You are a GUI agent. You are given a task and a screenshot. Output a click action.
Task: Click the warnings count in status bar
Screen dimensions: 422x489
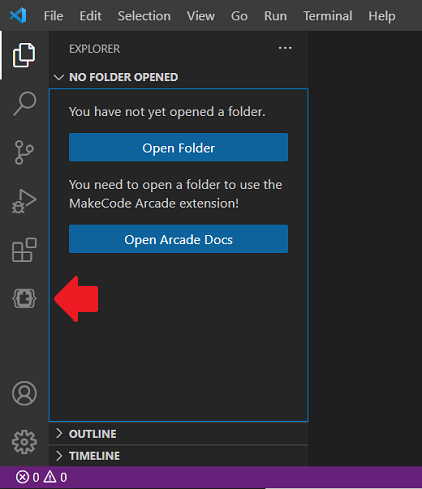(55, 477)
